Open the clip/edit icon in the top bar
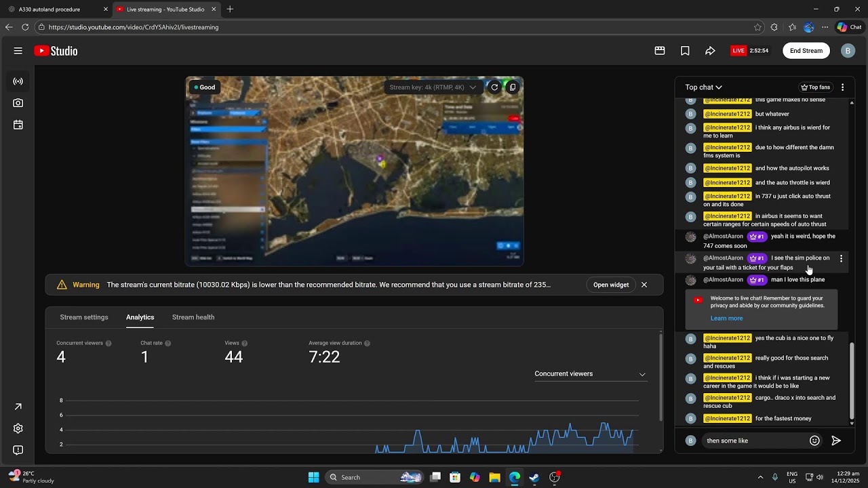Image resolution: width=868 pixels, height=488 pixels. (x=660, y=51)
